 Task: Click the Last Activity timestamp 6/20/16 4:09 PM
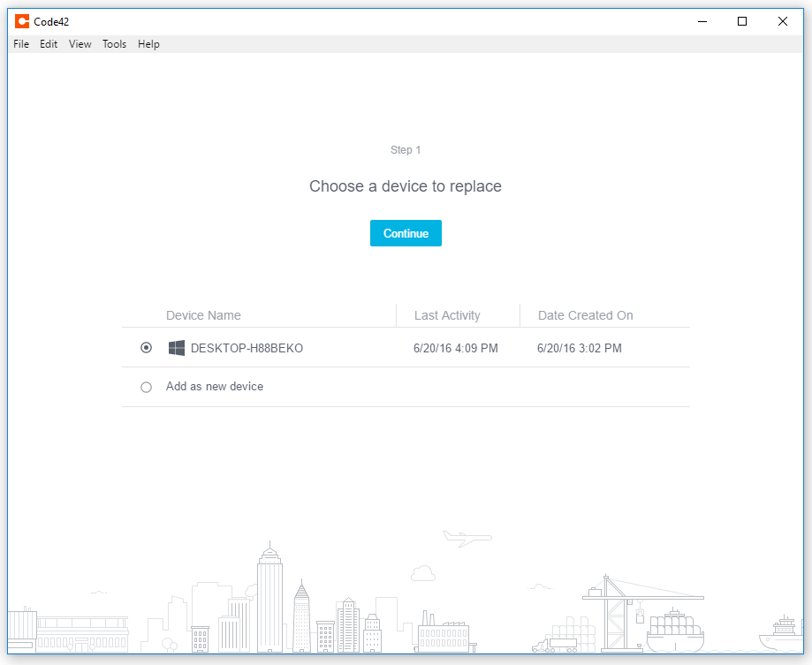455,348
